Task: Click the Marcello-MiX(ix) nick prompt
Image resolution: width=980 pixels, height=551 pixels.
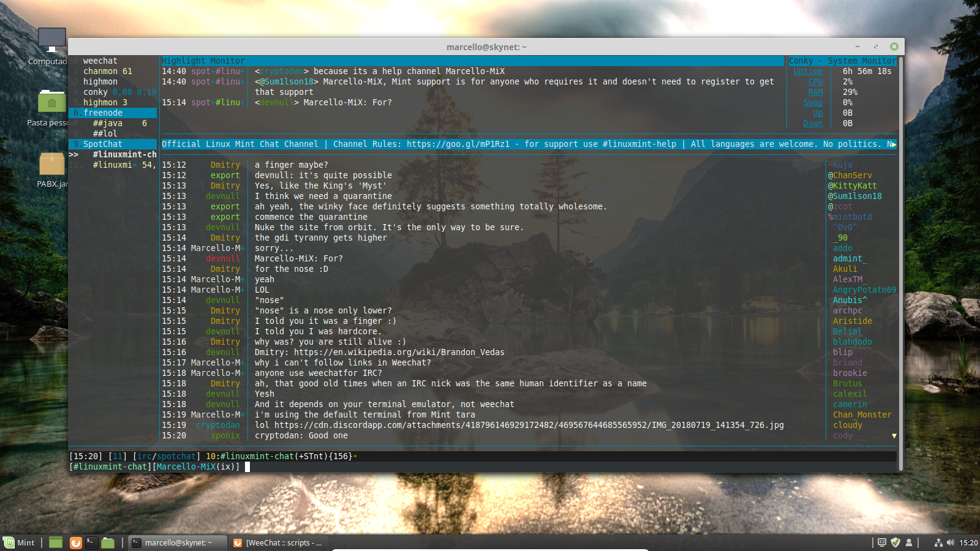Action: 195,467
